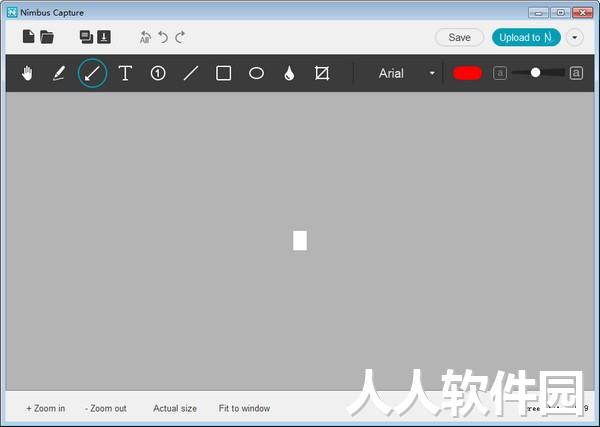Click + Zoom in
This screenshot has width=600, height=427.
46,408
